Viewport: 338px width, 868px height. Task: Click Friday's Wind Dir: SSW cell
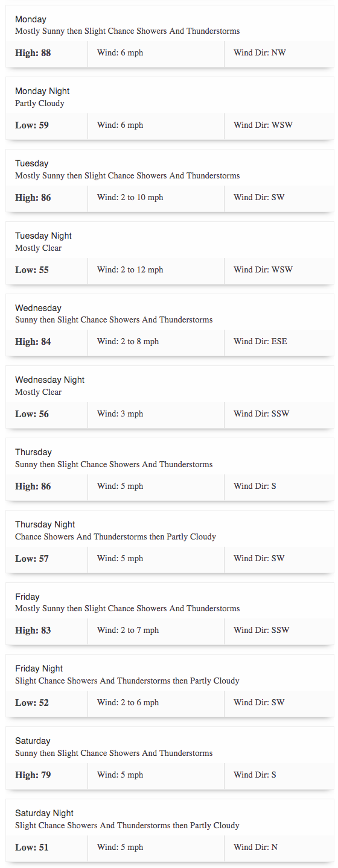coord(279,631)
